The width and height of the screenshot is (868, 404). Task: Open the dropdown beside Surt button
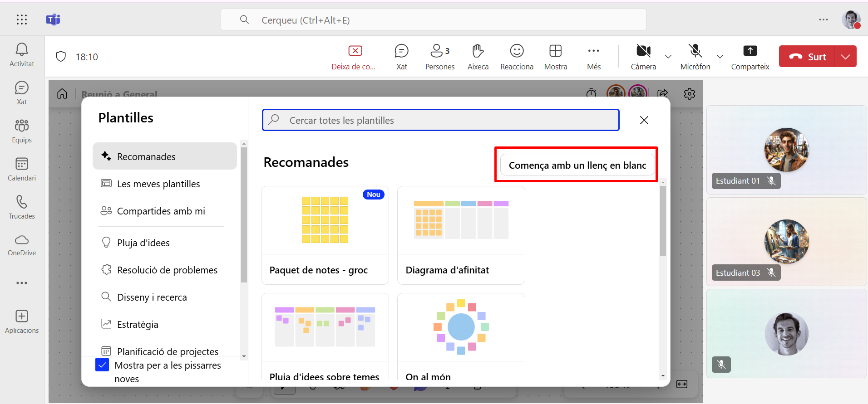coord(845,57)
